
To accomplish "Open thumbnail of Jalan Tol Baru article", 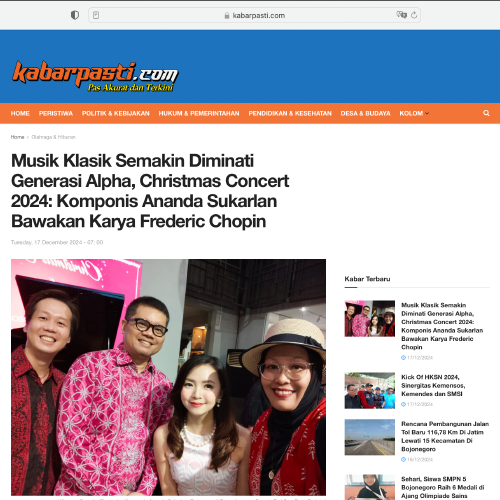I will 370,437.
